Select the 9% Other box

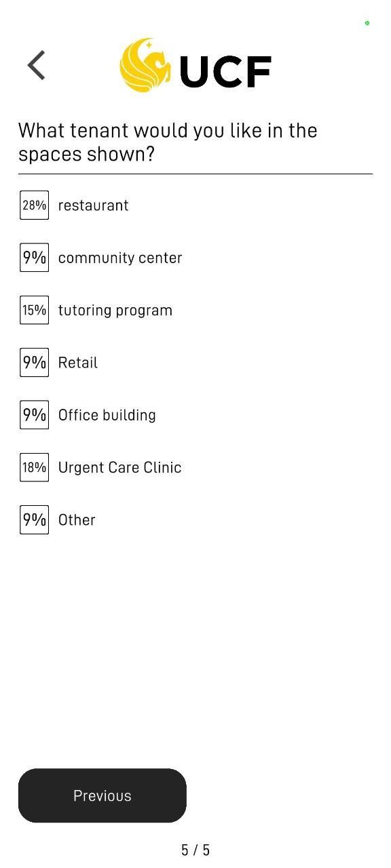pos(34,519)
